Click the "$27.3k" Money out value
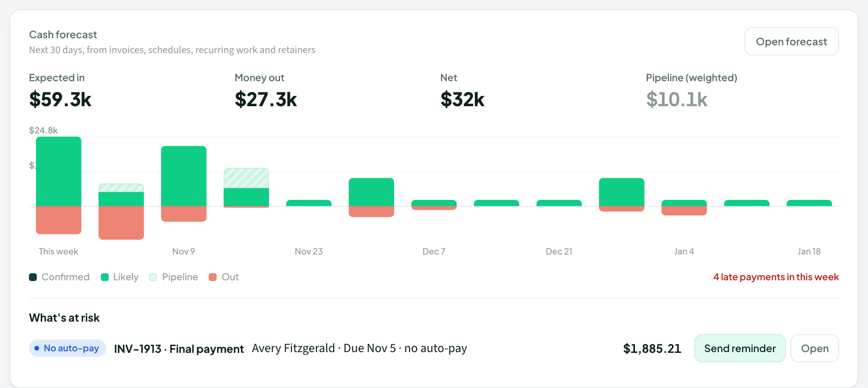 pos(266,99)
